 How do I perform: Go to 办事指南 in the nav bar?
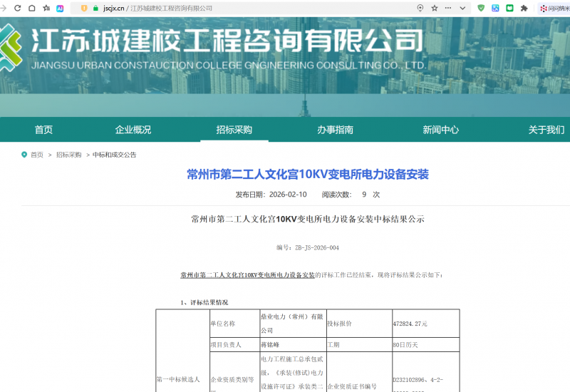pyautogui.click(x=335, y=130)
